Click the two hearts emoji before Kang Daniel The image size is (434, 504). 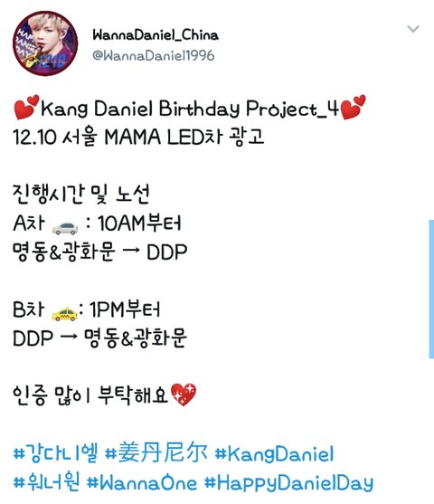click(x=26, y=107)
